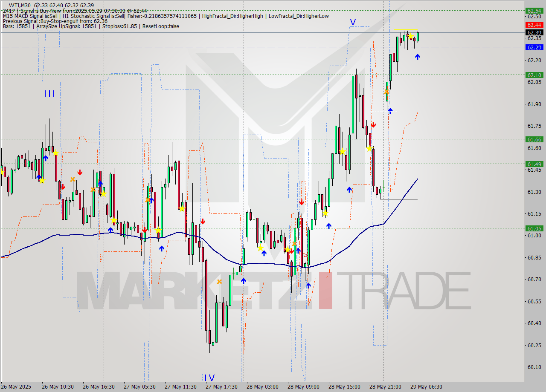The width and height of the screenshot is (546, 392).
Task: Click the orange X marker near 28 May 21:00
Action: (386, 92)
